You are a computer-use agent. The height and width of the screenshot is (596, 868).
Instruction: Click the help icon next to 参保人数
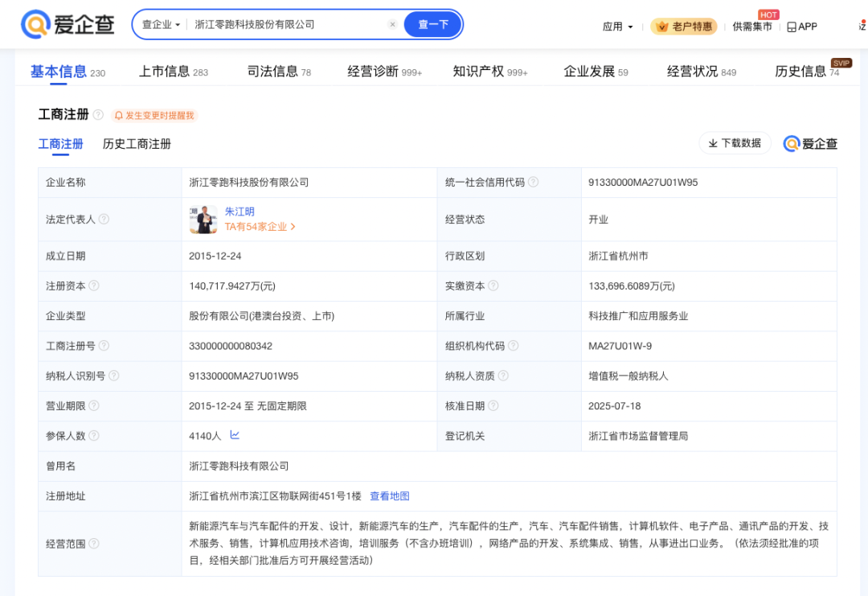pos(94,436)
